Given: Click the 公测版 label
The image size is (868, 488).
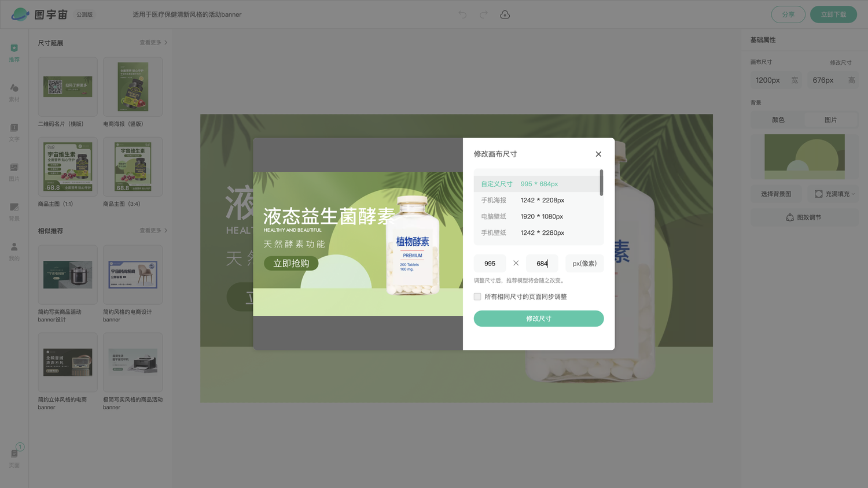Looking at the screenshot, I should (84, 14).
